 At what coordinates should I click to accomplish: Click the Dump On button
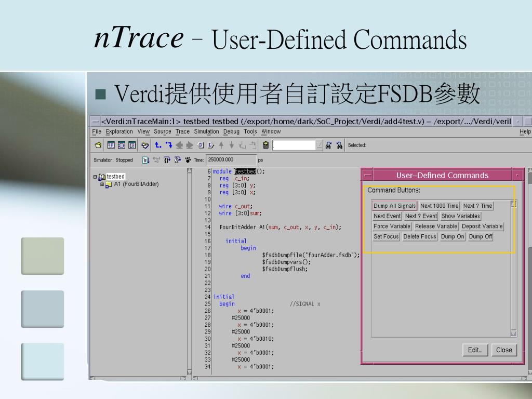point(453,236)
